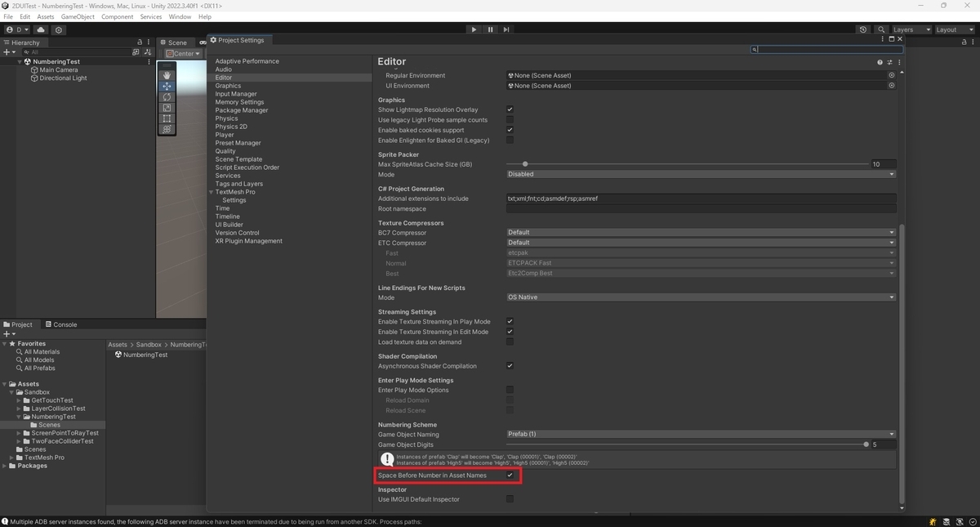This screenshot has width=980, height=527.
Task: Enable Enter Play Mode Options
Action: 510,391
